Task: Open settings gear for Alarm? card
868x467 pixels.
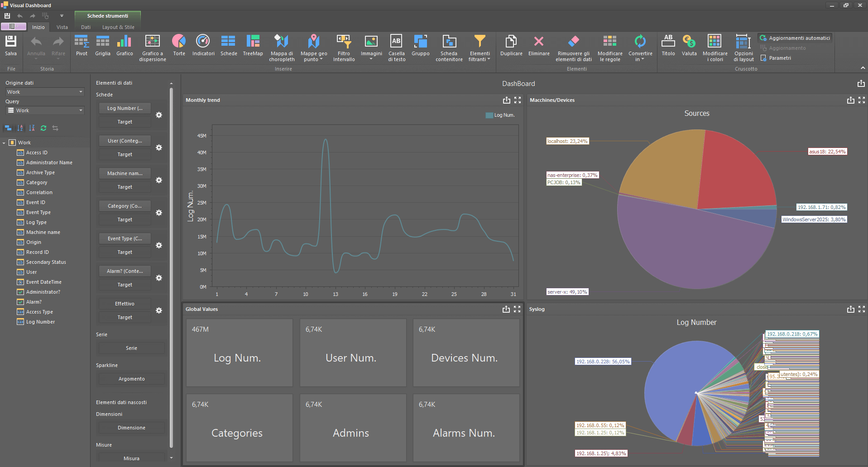Action: pyautogui.click(x=159, y=278)
